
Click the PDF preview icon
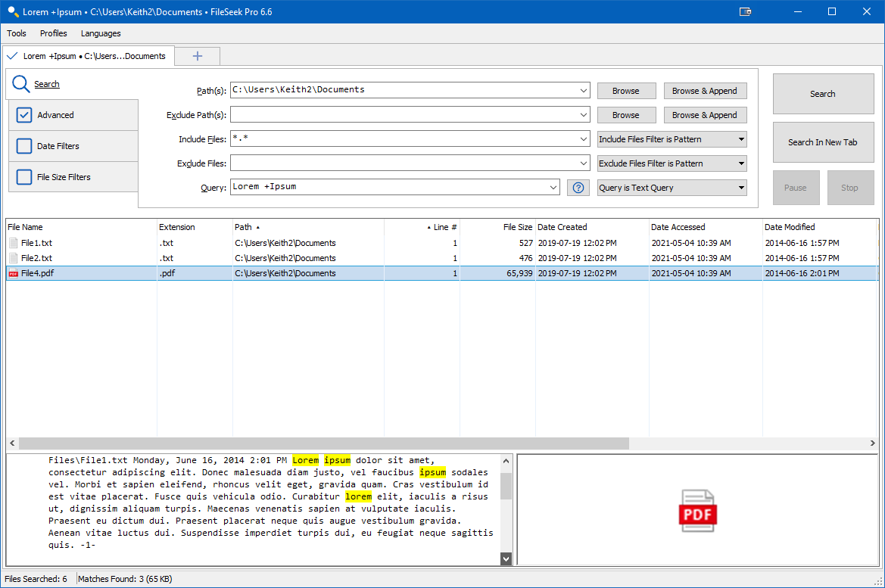[x=697, y=511]
